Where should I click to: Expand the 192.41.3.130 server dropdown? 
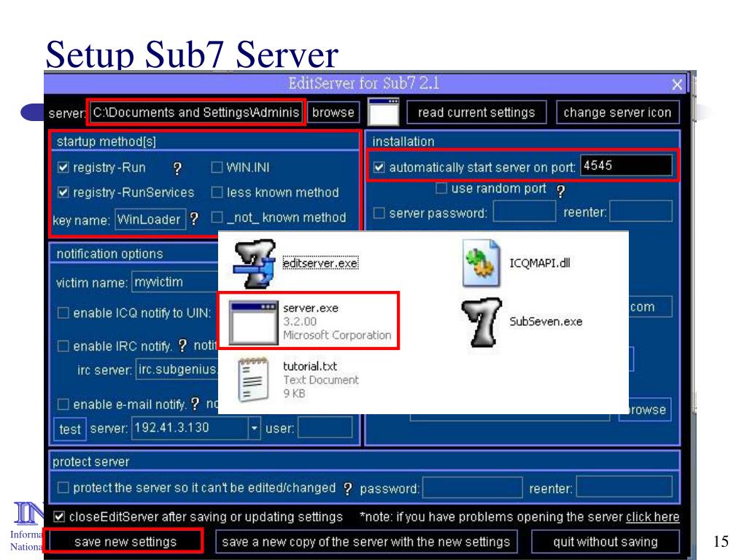click(x=255, y=428)
